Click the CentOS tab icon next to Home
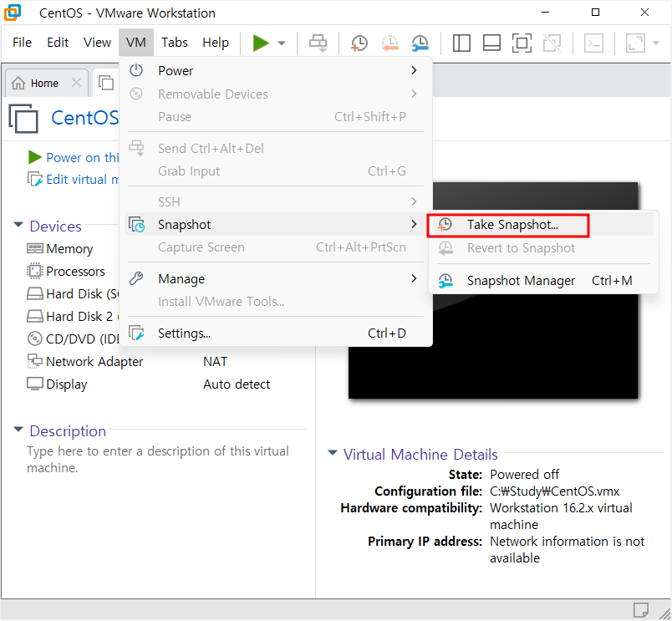 click(106, 82)
